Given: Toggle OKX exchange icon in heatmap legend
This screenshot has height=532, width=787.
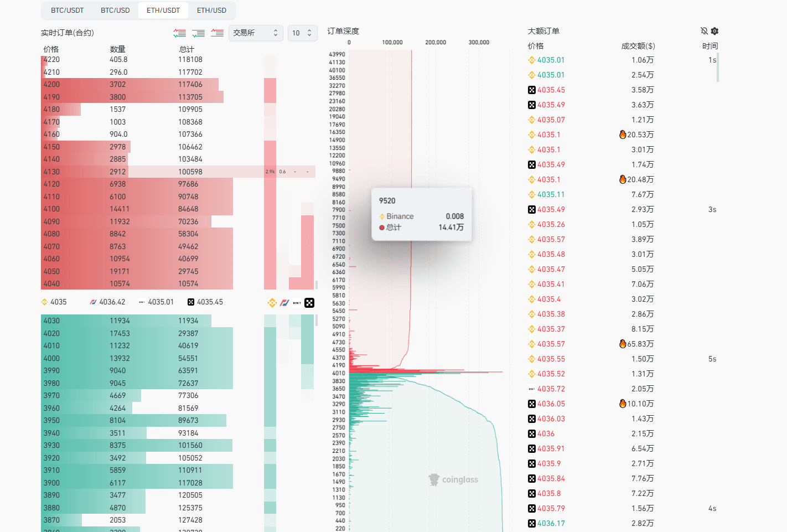Looking at the screenshot, I should (309, 303).
